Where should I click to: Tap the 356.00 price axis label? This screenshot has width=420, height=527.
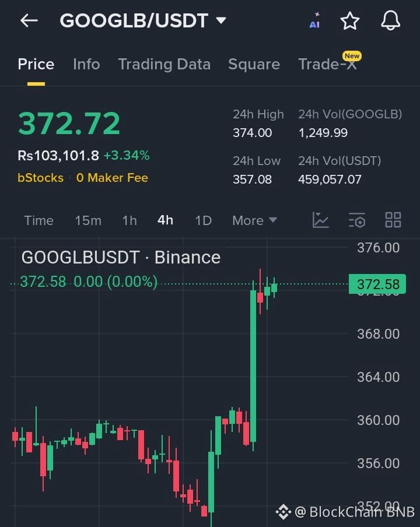(379, 463)
